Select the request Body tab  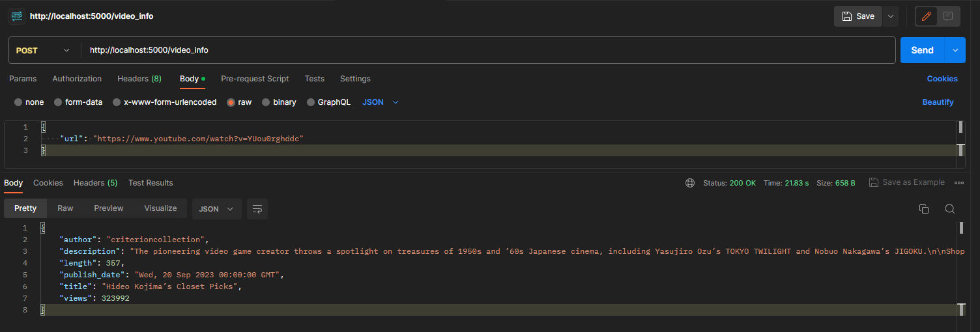pos(192,79)
